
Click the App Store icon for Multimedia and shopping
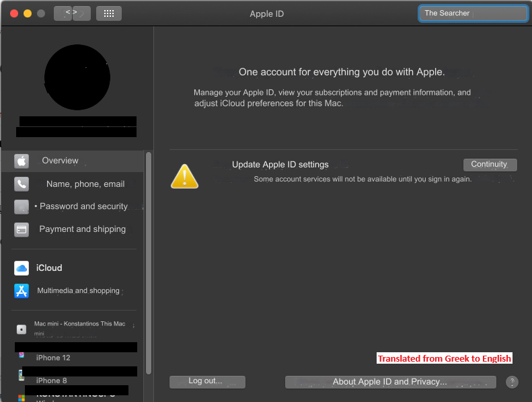(x=22, y=291)
